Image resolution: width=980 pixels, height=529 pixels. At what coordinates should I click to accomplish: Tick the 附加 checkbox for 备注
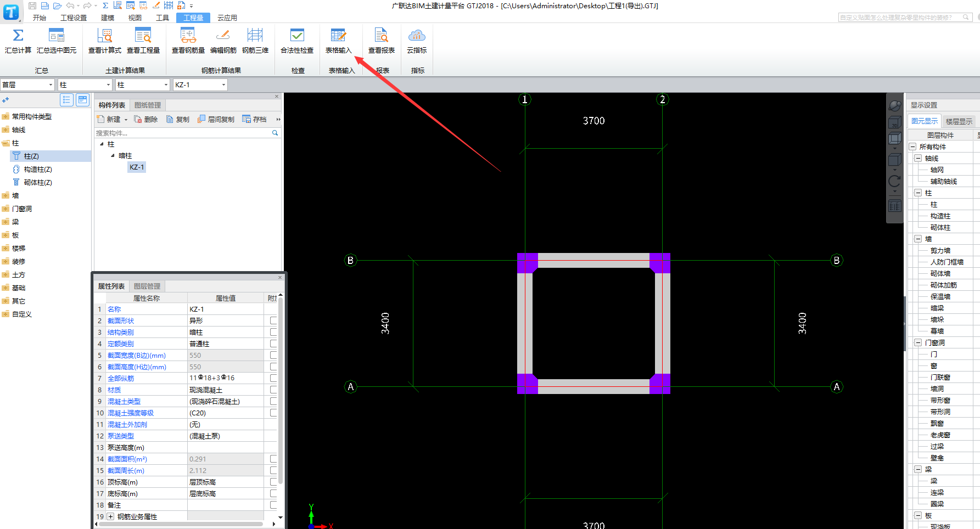pyautogui.click(x=273, y=505)
